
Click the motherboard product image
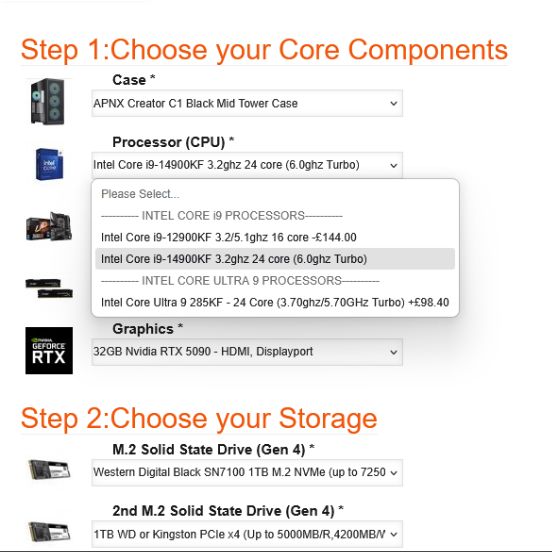coord(49,227)
